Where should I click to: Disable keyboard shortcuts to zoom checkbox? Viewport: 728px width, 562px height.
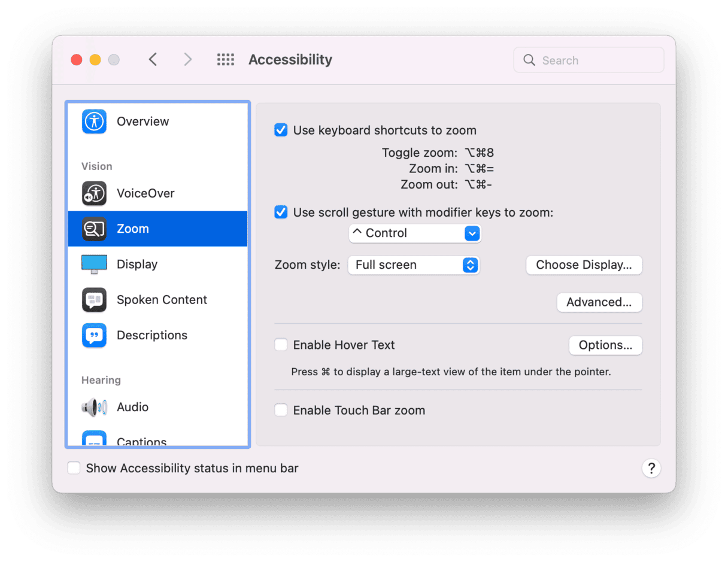(x=281, y=130)
